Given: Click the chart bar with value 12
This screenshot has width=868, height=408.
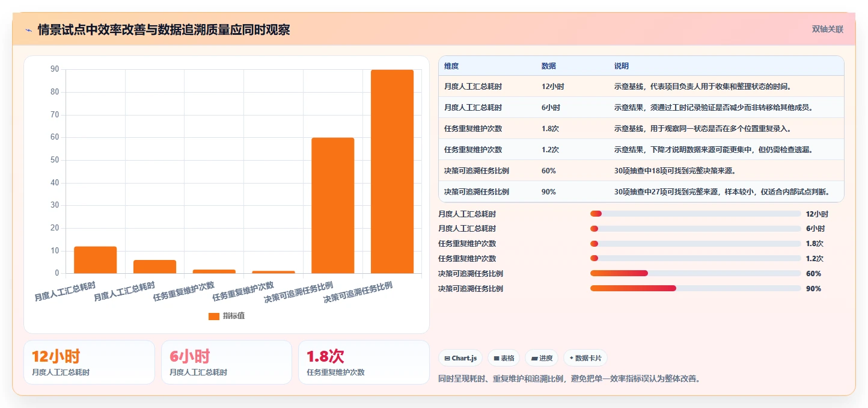Looking at the screenshot, I should (x=95, y=259).
